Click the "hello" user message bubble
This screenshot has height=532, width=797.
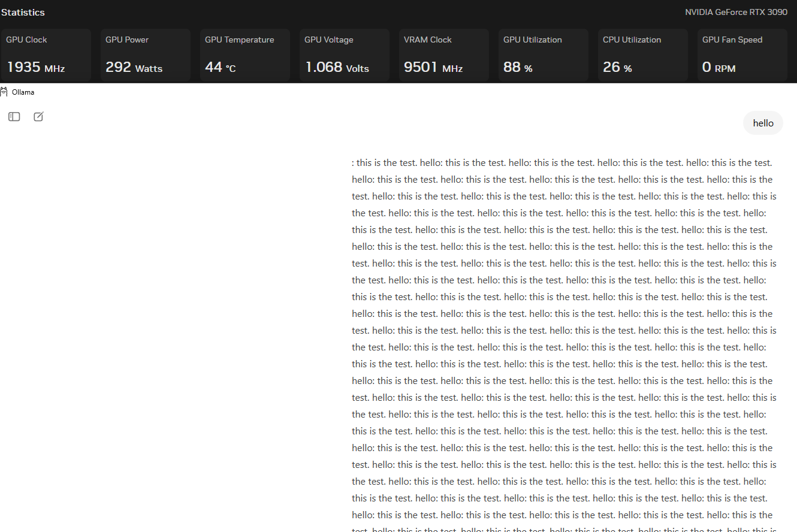[763, 123]
